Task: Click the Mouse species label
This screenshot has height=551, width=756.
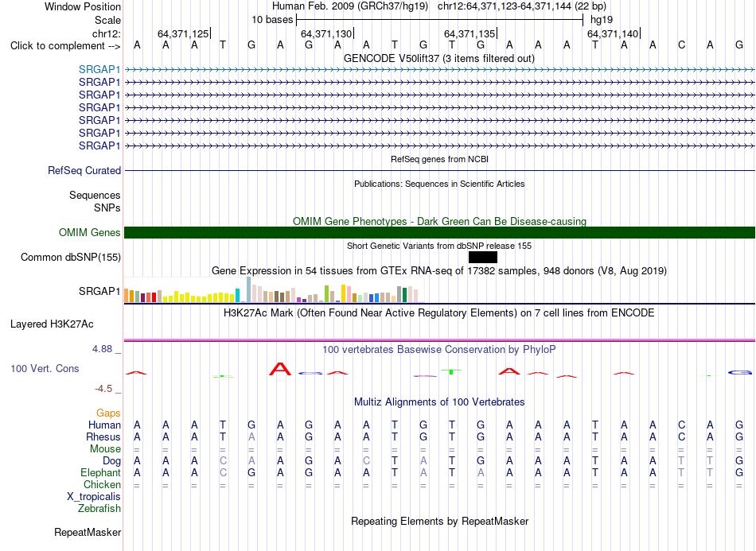Action: click(x=106, y=449)
